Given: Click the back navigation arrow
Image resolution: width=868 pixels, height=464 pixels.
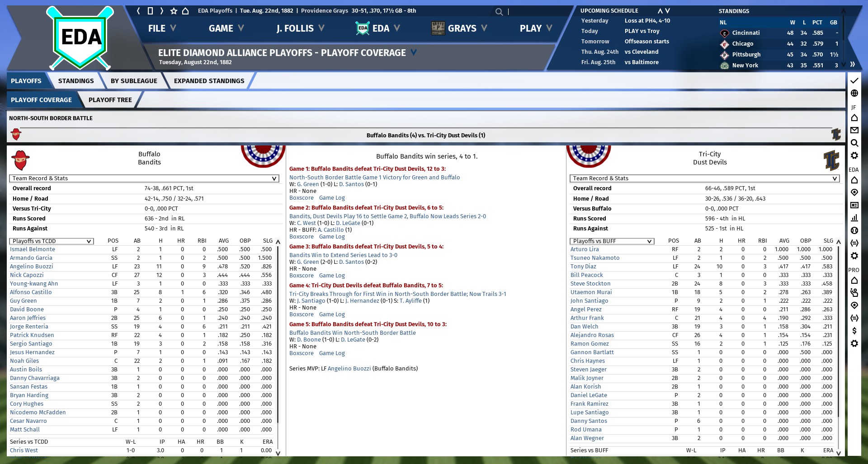Looking at the screenshot, I should 138,11.
